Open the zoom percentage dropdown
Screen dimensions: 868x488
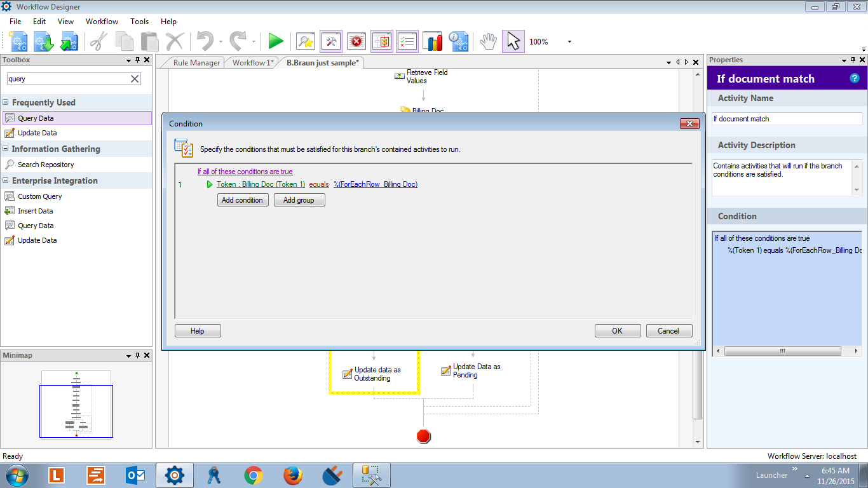[569, 42]
